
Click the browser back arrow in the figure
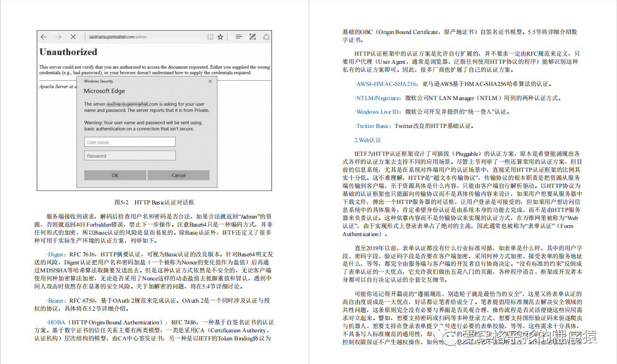coord(44,37)
